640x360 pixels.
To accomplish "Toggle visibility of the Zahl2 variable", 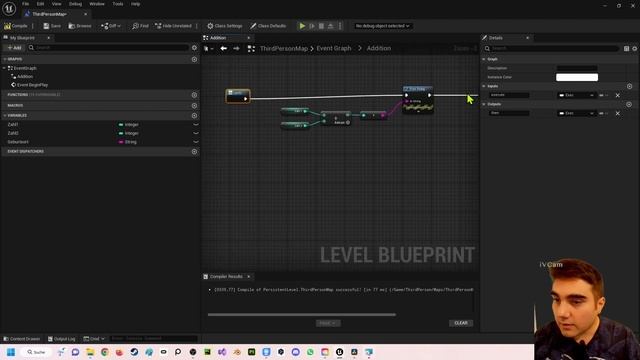I will pos(196,133).
